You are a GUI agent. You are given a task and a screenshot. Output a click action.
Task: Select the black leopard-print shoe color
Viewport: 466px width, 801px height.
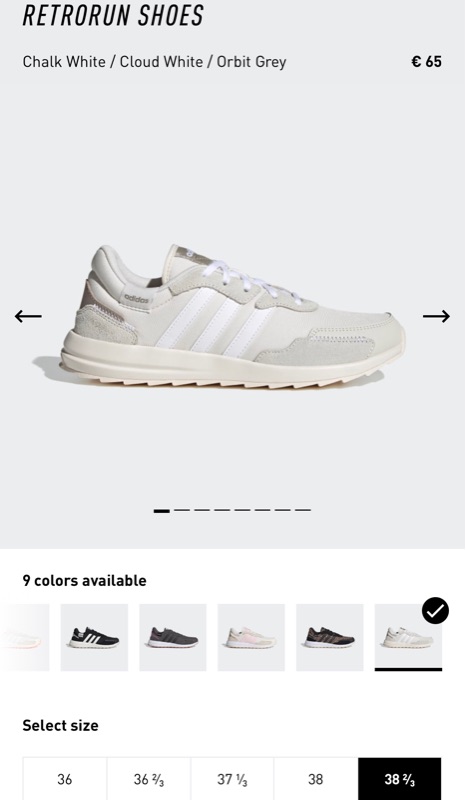tap(330, 637)
